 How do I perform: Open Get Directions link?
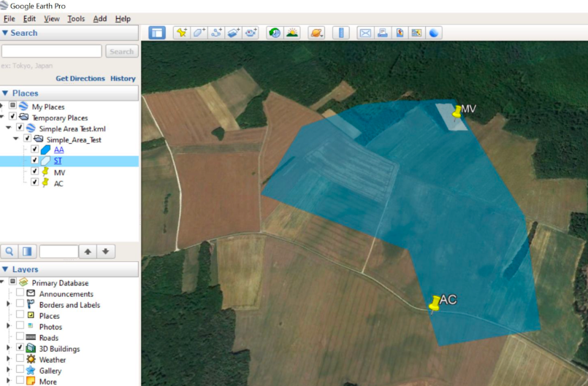pyautogui.click(x=80, y=78)
